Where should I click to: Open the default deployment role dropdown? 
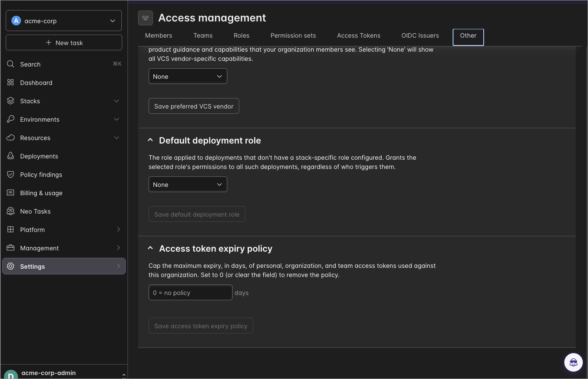pyautogui.click(x=188, y=184)
